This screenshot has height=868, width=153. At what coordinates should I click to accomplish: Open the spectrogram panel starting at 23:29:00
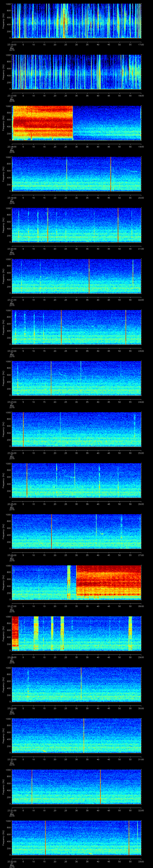coord(76,685)
